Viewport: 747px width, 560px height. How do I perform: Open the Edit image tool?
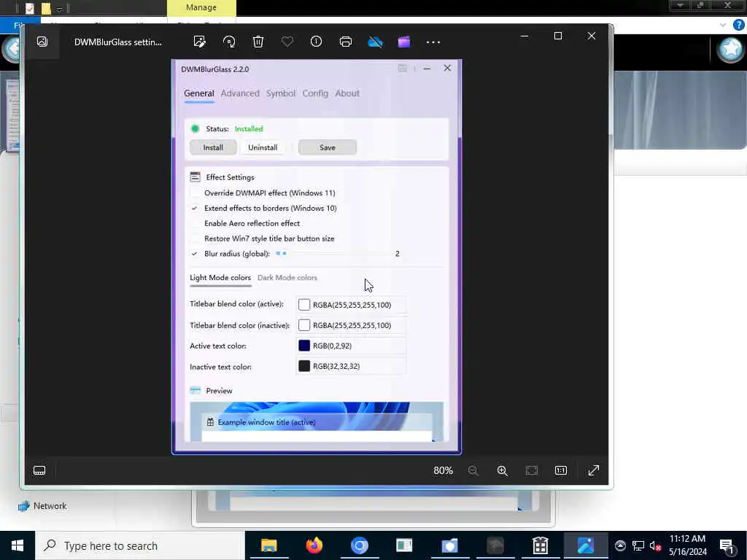click(x=200, y=42)
